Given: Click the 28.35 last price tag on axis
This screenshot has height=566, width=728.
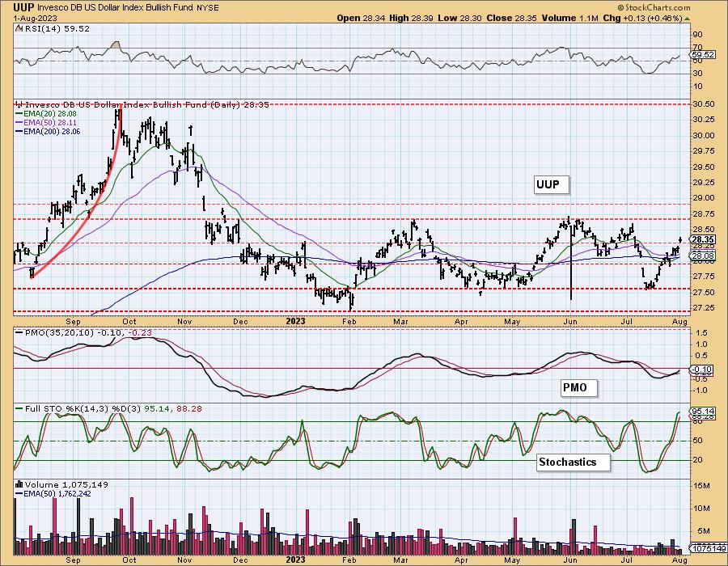Looking at the screenshot, I should point(702,239).
